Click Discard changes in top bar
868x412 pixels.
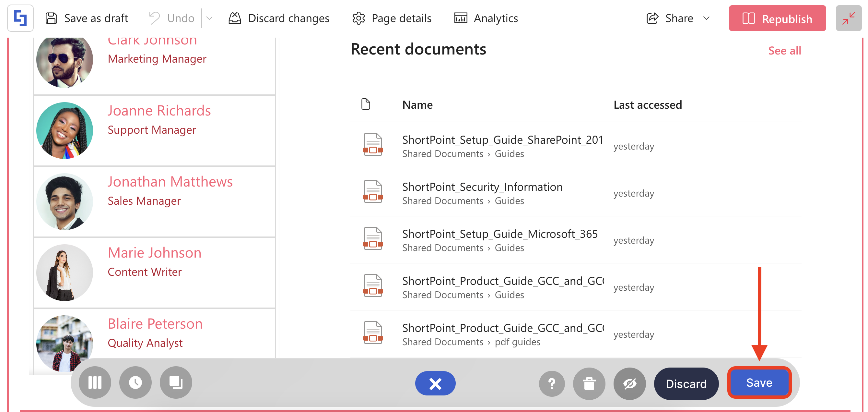tap(279, 18)
